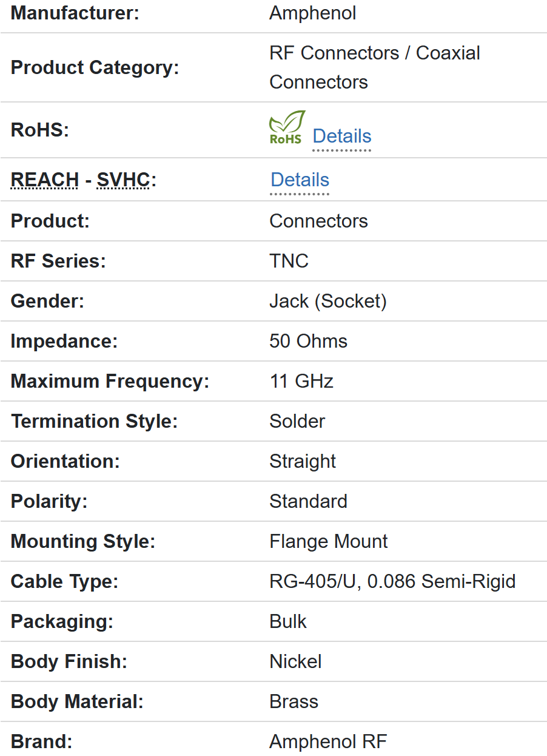Click the 50 Ohms impedance value
Screen dimensions: 547x756
pos(308,341)
